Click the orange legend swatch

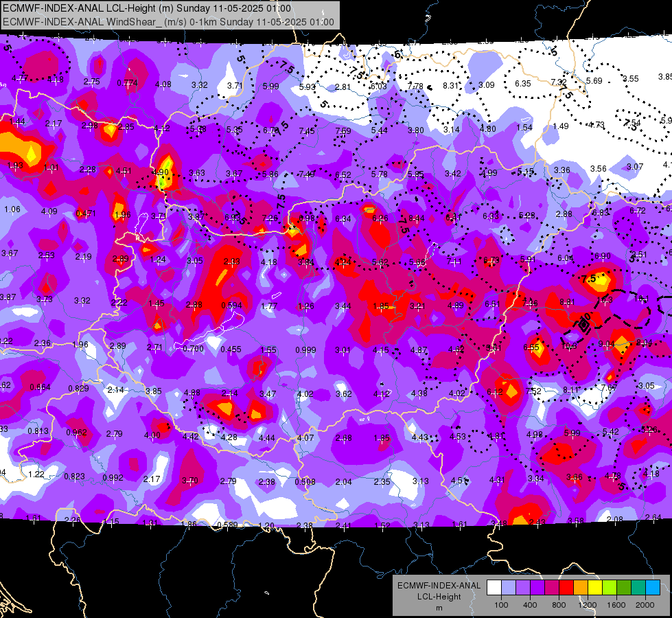(x=580, y=588)
